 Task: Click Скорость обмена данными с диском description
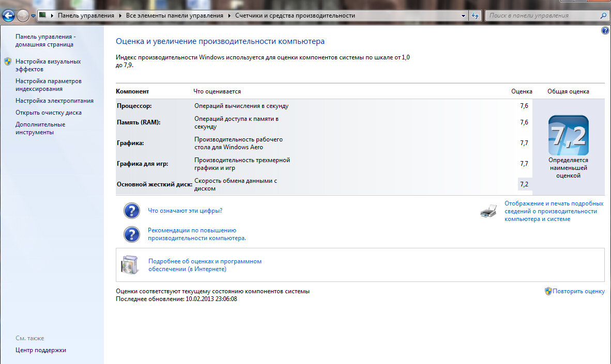[x=236, y=184]
